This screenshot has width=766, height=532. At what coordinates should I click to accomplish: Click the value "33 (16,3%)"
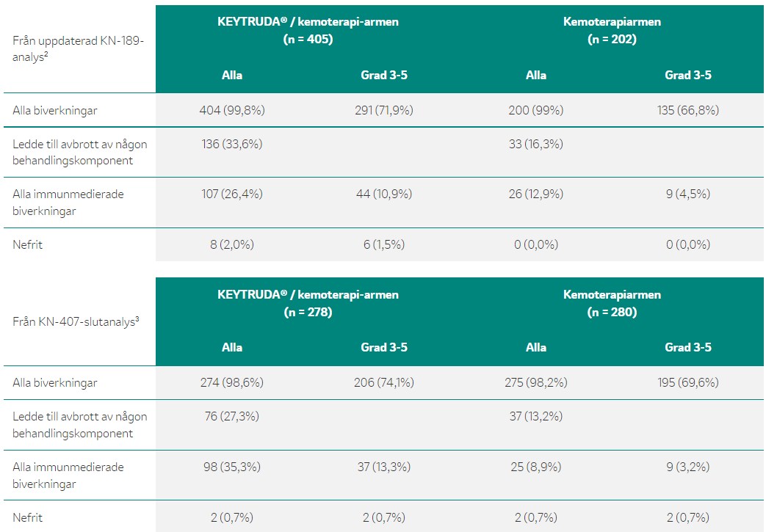(x=536, y=144)
